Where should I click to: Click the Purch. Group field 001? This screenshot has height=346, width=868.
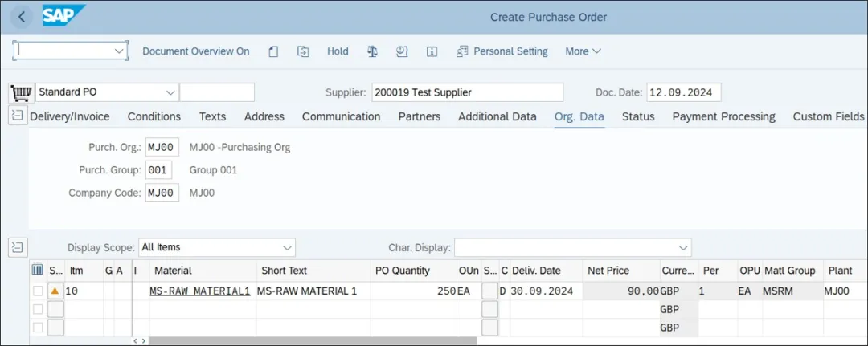click(x=159, y=170)
